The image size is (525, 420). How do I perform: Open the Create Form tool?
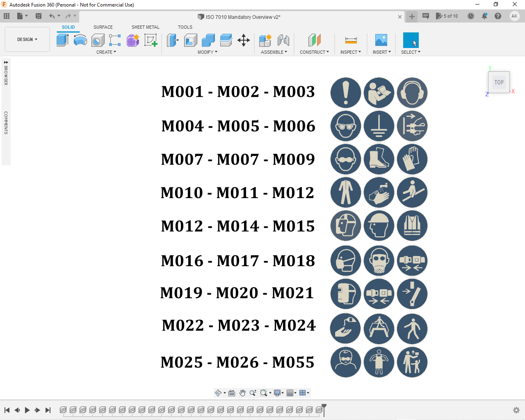132,40
